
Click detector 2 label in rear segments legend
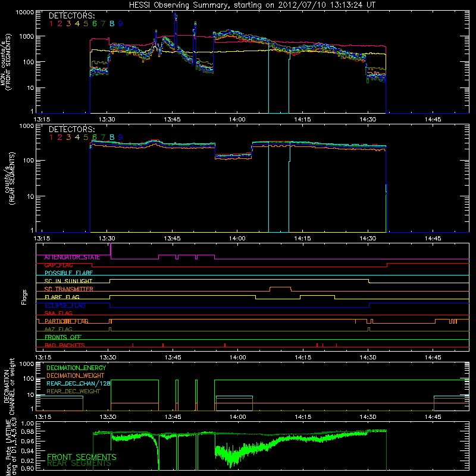coord(60,137)
